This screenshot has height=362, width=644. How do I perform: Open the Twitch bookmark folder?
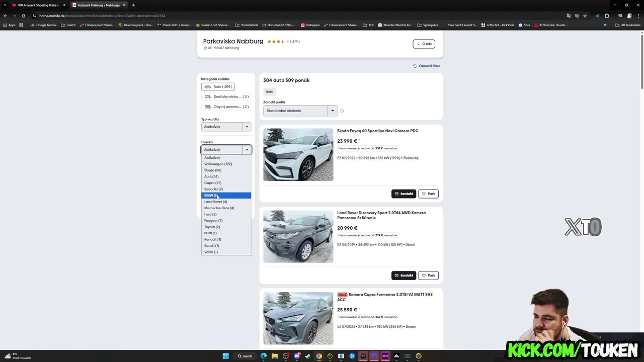68,25
